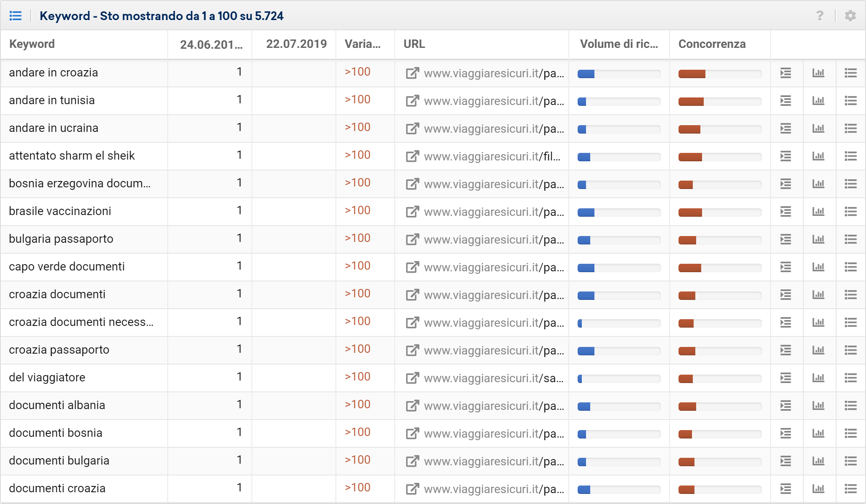Show history chart icon for croazia documenti
Screen dimensions: 866x504
click(818, 295)
